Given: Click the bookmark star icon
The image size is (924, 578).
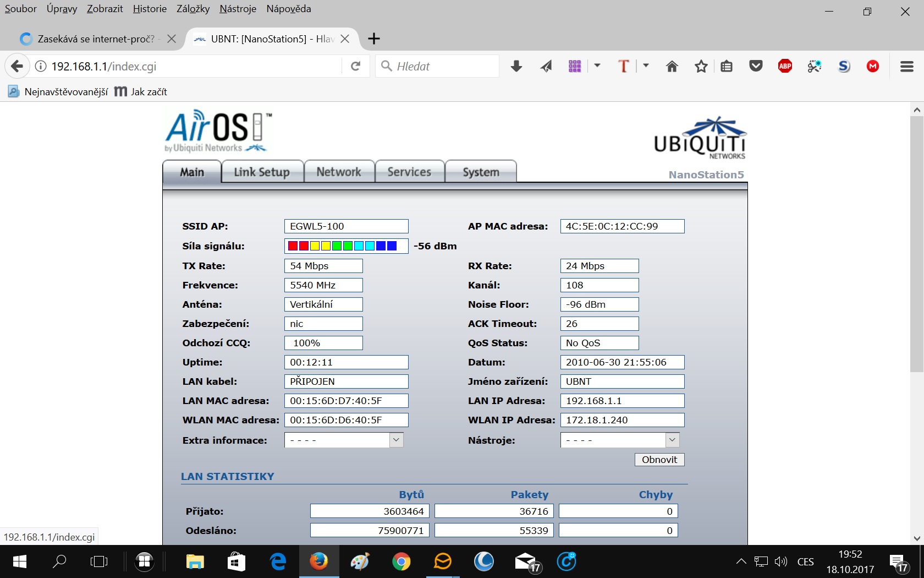Looking at the screenshot, I should [x=701, y=67].
